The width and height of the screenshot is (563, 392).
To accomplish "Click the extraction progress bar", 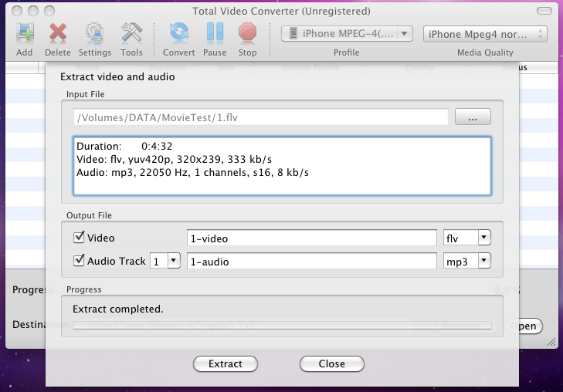I will coord(282,326).
